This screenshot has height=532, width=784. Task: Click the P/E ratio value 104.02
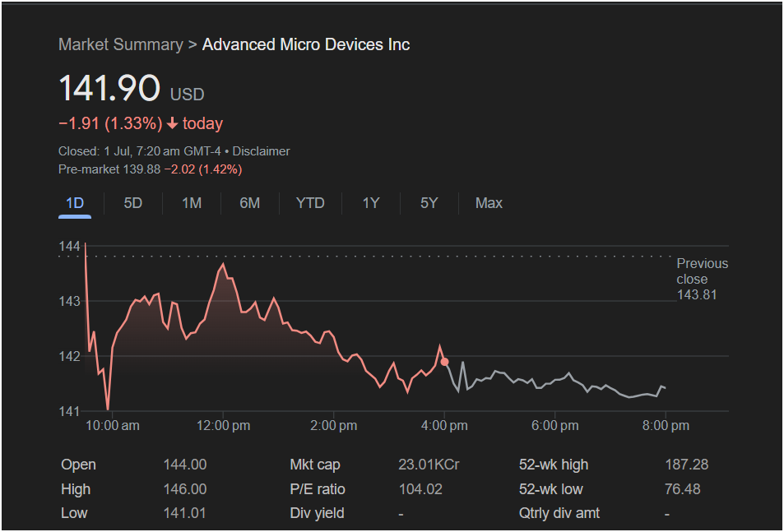pos(420,489)
